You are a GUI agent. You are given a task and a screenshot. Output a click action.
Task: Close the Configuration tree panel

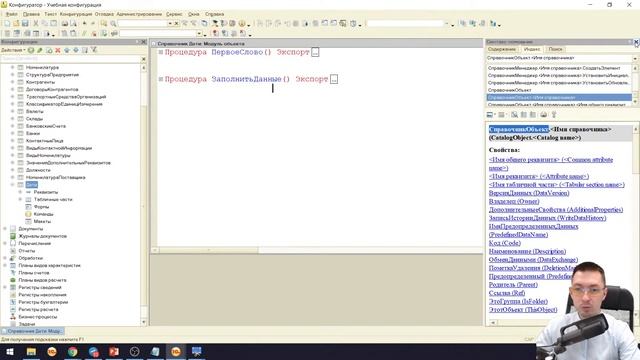click(144, 42)
